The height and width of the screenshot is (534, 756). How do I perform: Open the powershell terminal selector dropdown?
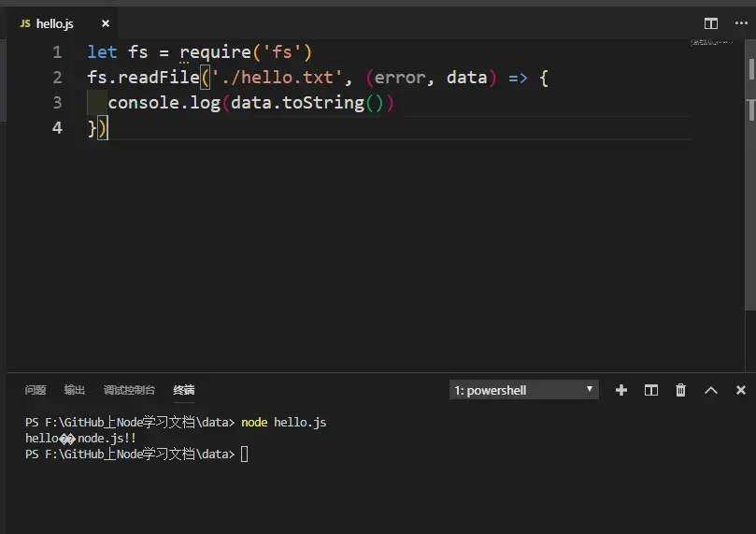[523, 390]
